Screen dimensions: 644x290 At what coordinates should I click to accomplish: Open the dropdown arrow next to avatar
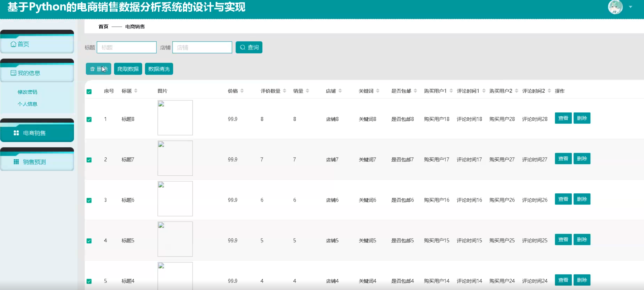tap(631, 7)
